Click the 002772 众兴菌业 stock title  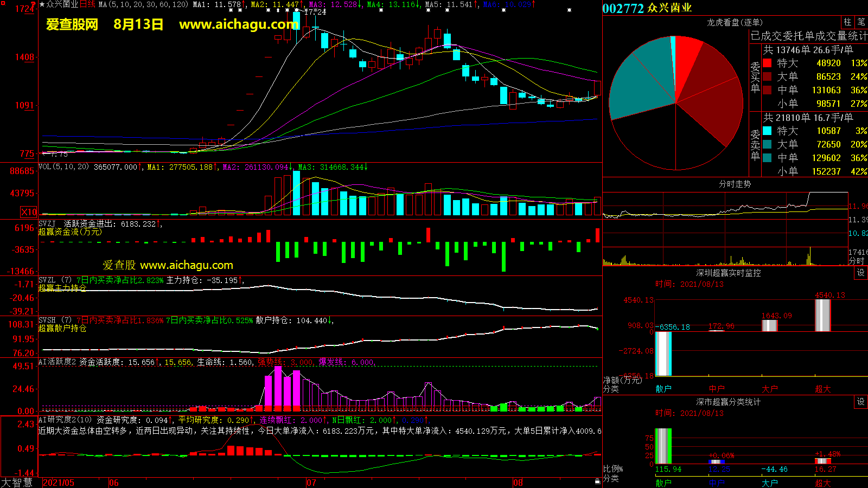[x=647, y=8]
